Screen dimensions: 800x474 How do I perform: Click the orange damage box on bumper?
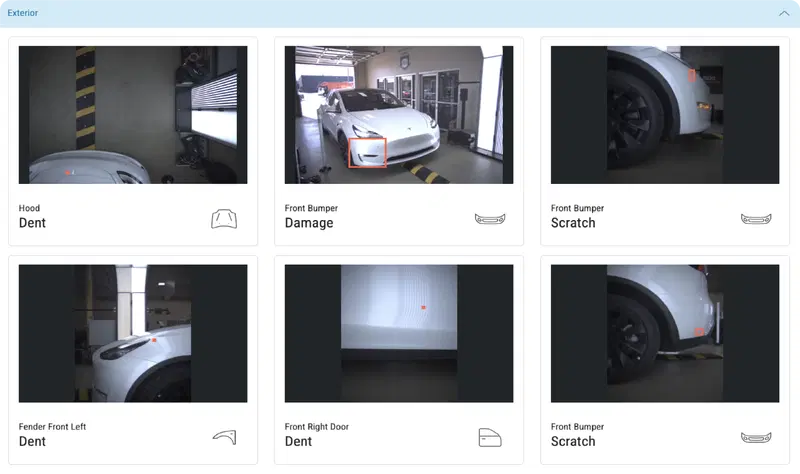pyautogui.click(x=367, y=153)
